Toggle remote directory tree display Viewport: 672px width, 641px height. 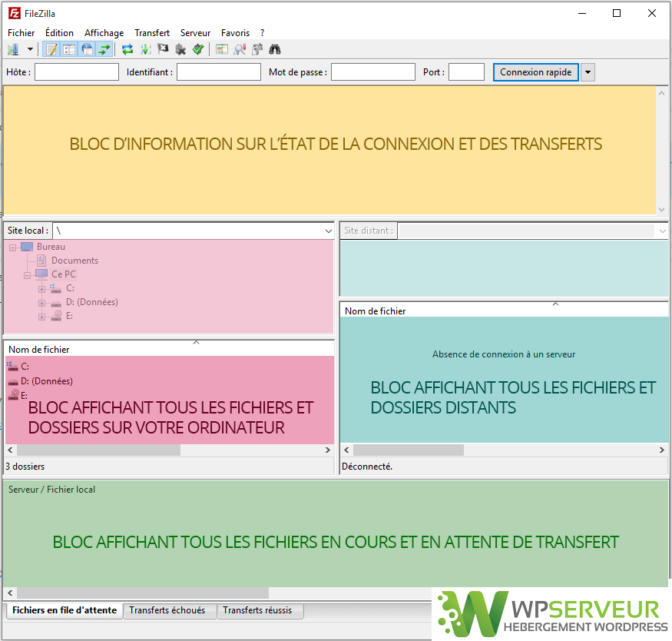click(87, 49)
